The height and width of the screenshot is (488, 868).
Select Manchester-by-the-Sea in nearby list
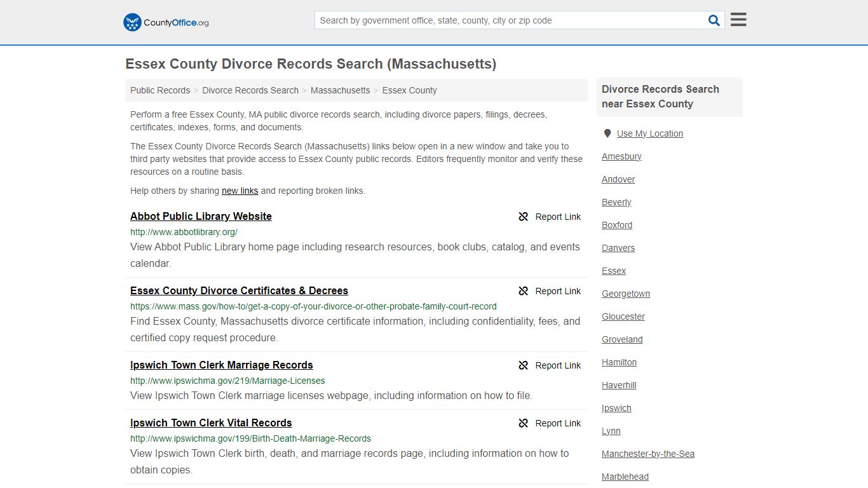pyautogui.click(x=648, y=454)
